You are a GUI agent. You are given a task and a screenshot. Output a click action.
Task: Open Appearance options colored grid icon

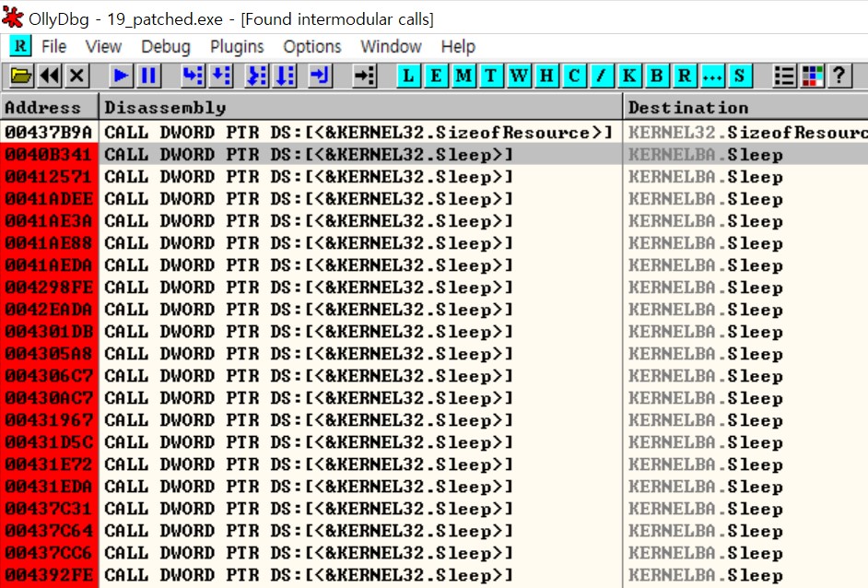pos(812,76)
